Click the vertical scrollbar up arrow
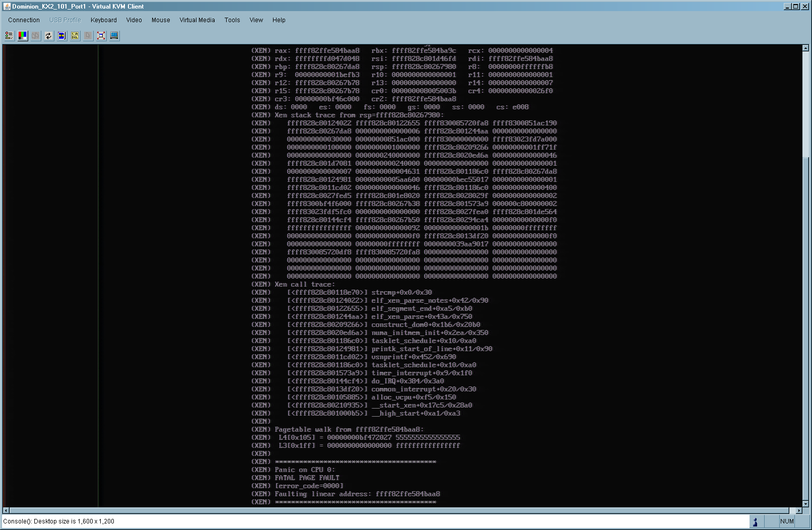812x530 pixels. pyautogui.click(x=805, y=48)
